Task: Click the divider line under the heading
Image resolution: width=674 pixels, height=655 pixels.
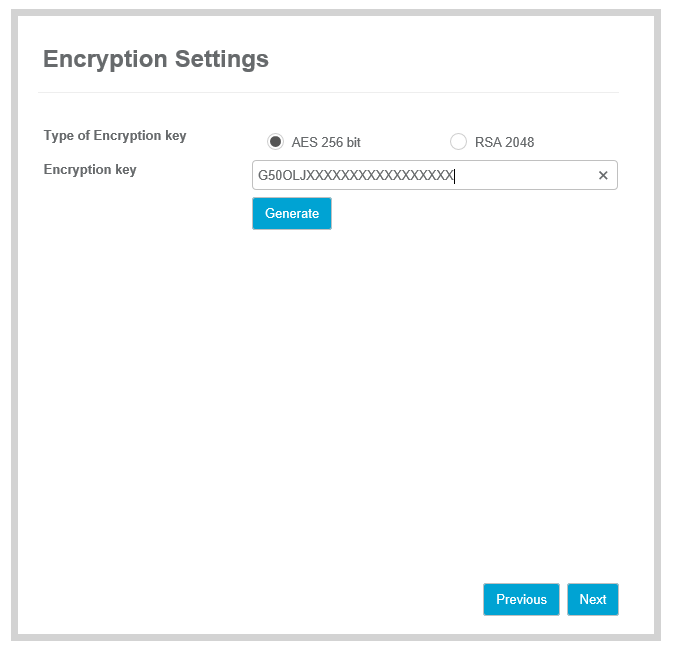Action: point(328,93)
